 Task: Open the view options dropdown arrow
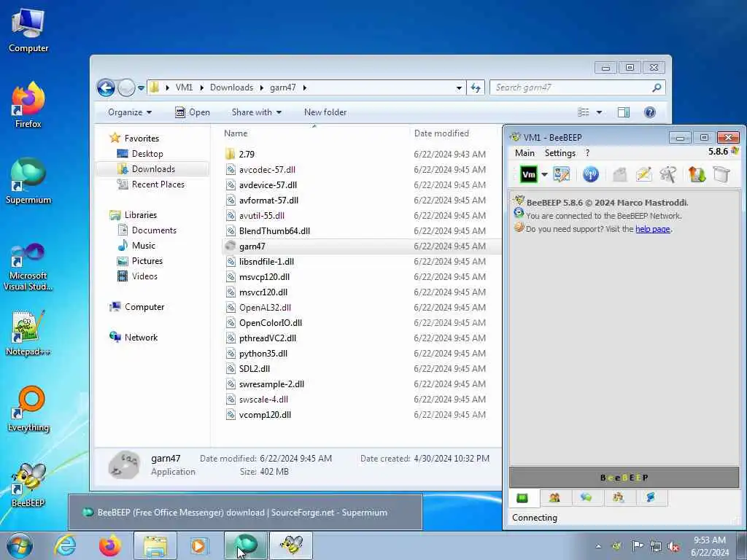point(600,112)
